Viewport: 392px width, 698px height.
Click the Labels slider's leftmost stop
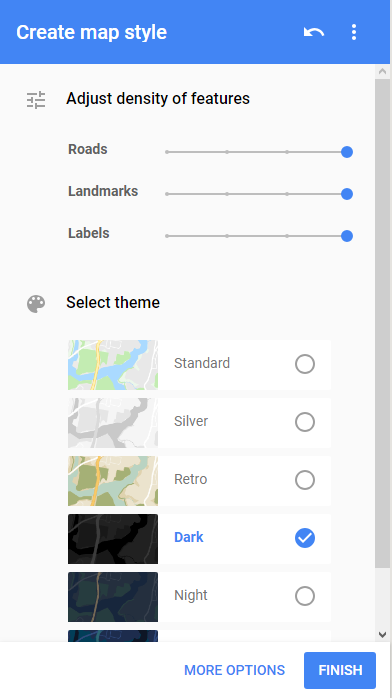click(x=167, y=236)
